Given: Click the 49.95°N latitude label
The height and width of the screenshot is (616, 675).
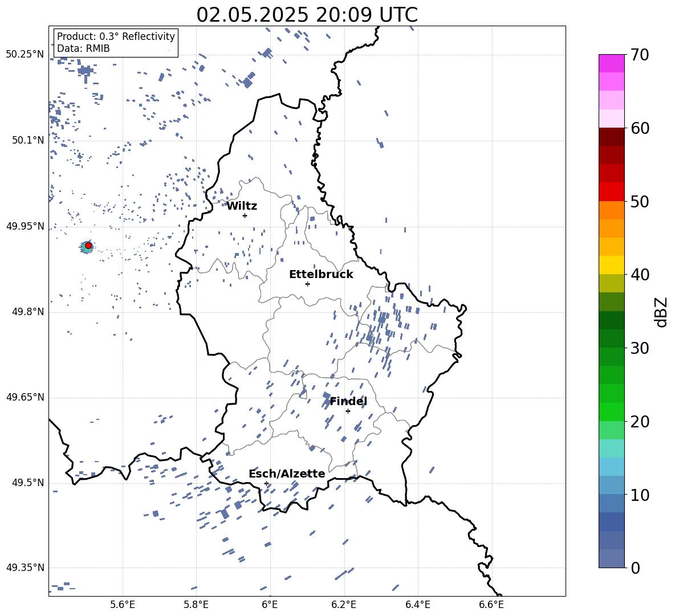Looking at the screenshot, I should pos(25,226).
